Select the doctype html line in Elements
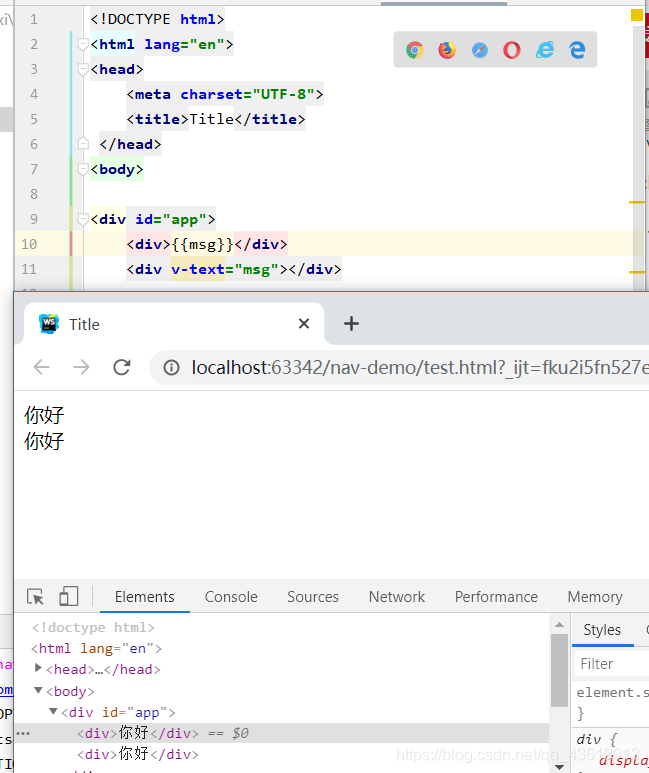The image size is (649, 773). click(x=93, y=627)
